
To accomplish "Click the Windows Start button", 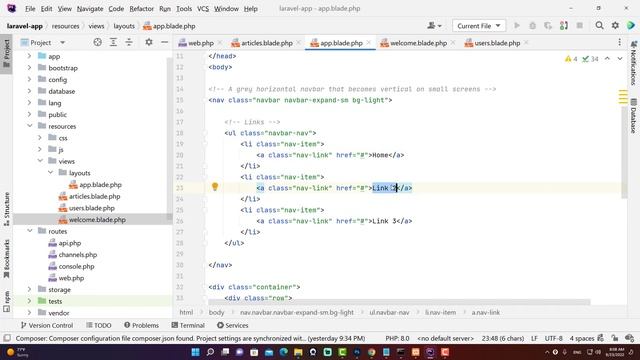I will coord(196,352).
